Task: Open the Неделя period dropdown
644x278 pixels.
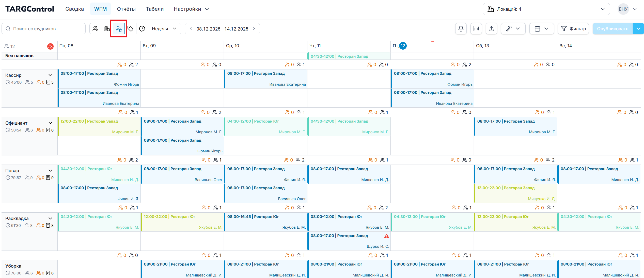Action: click(x=164, y=29)
